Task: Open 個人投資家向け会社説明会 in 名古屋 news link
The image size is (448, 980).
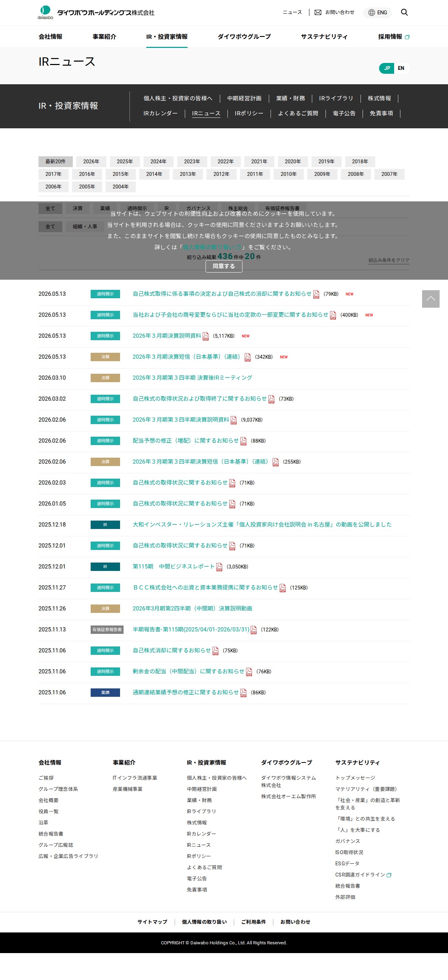Action: pyautogui.click(x=262, y=524)
